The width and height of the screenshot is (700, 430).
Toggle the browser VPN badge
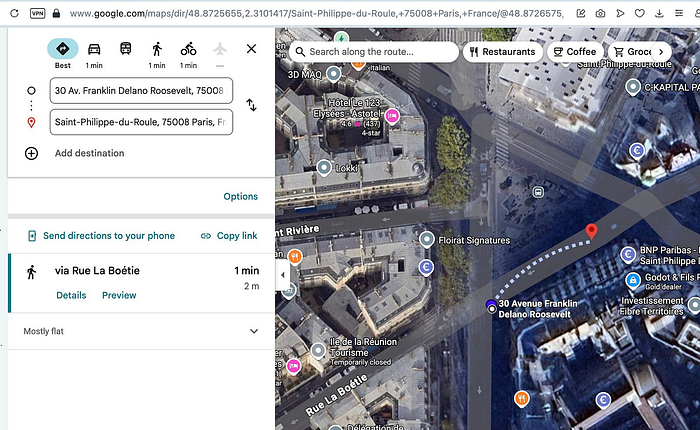click(38, 13)
